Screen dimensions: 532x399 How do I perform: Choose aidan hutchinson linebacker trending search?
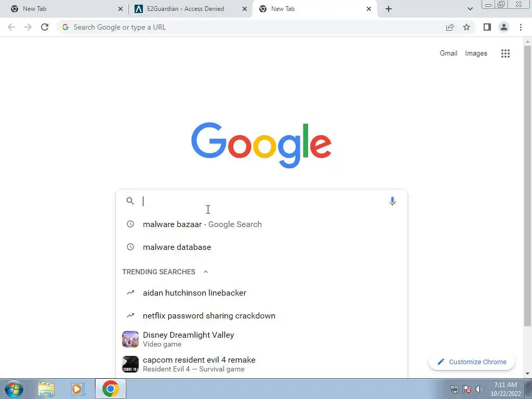click(261, 293)
